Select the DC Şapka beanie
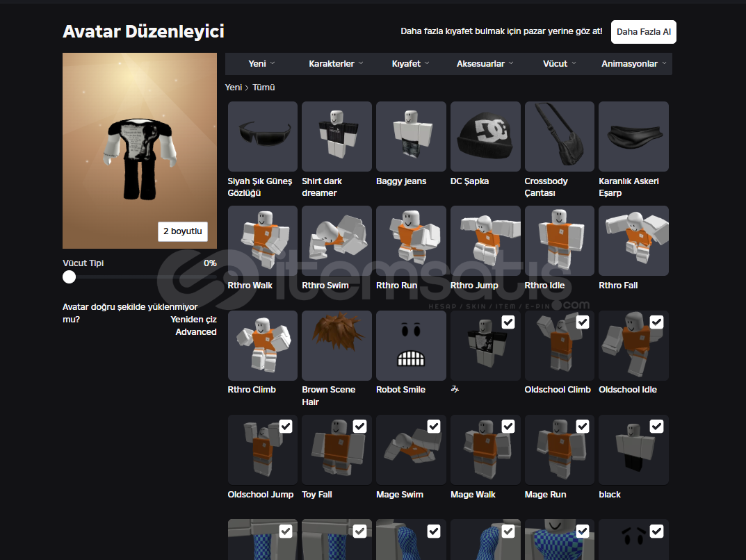This screenshot has width=746, height=560. pos(485,136)
